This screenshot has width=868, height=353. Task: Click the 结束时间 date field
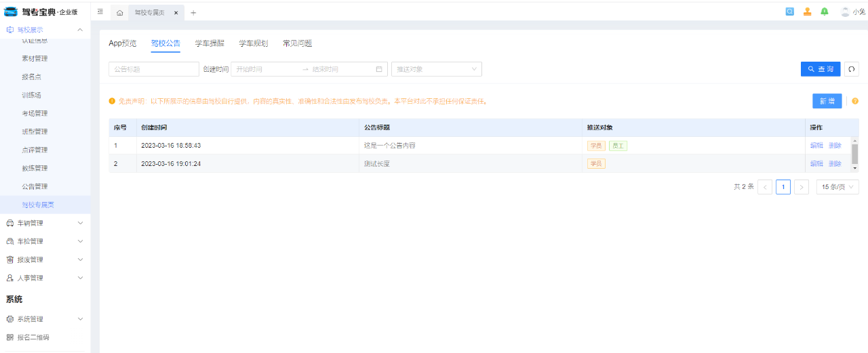(x=342, y=69)
